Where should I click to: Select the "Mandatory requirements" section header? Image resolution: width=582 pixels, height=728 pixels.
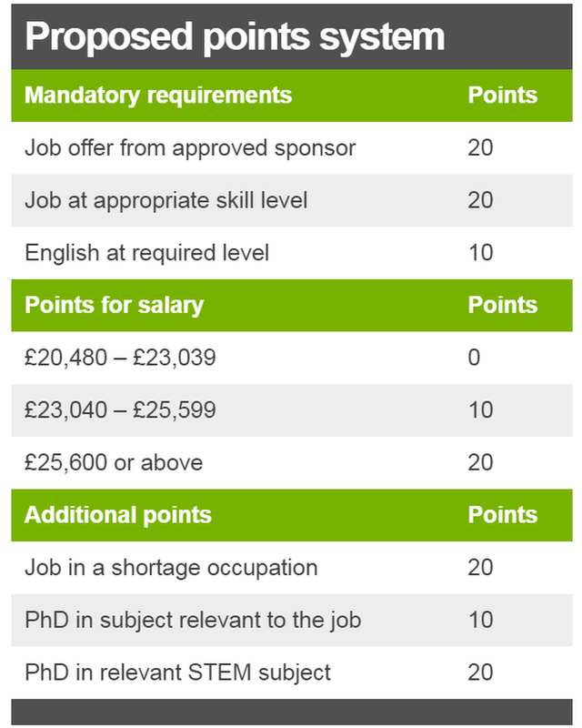158,96
